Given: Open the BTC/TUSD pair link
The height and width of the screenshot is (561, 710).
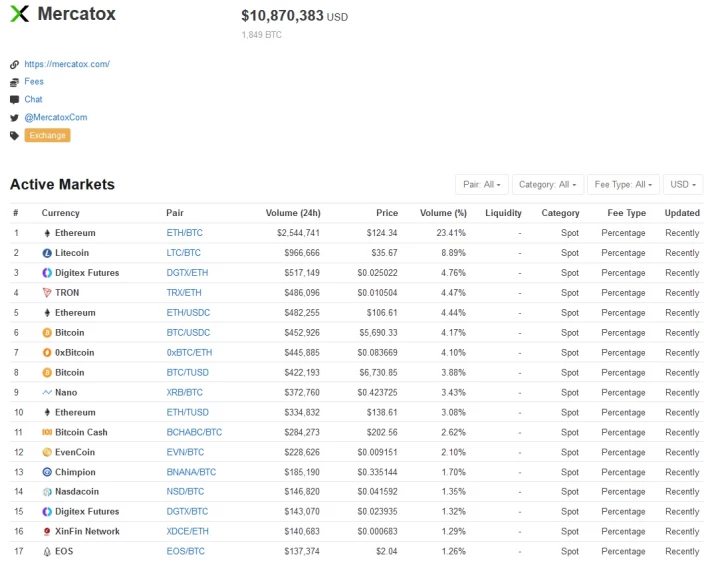Looking at the screenshot, I should tap(187, 373).
